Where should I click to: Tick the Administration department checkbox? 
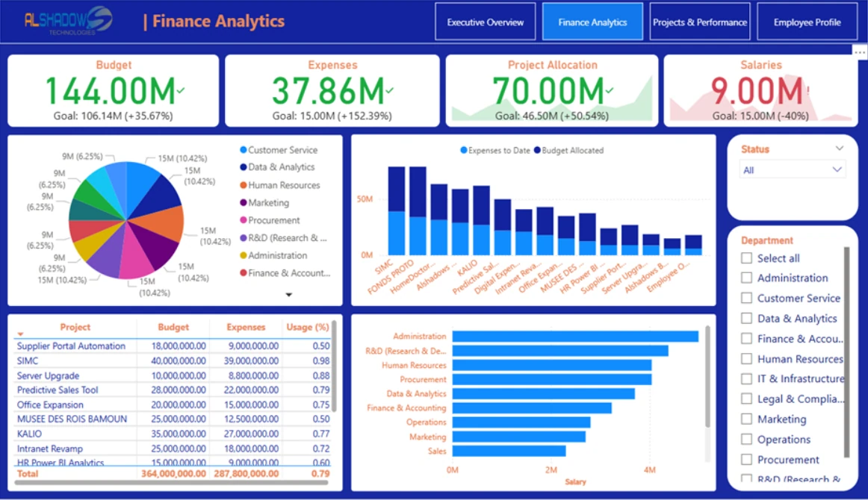tap(747, 278)
